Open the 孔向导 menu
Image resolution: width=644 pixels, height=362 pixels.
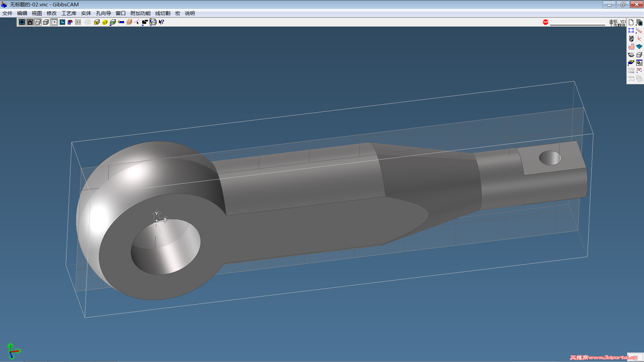coord(103,13)
